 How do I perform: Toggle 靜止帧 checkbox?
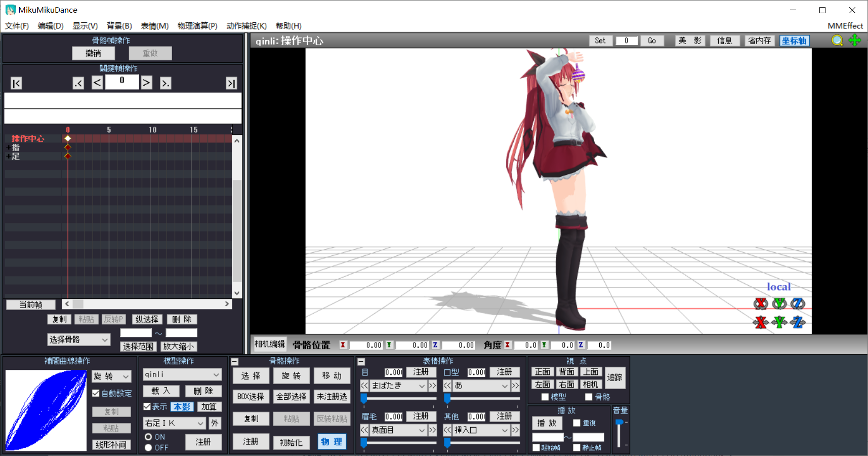point(576,447)
